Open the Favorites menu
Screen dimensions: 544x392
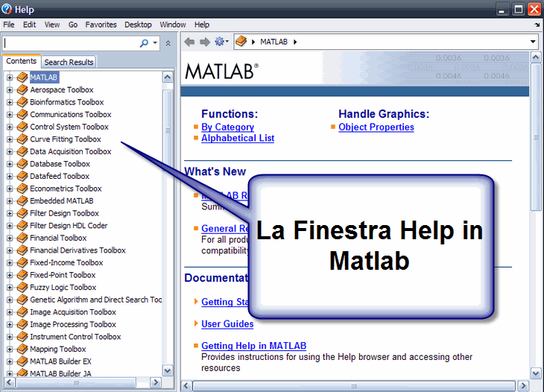click(101, 25)
